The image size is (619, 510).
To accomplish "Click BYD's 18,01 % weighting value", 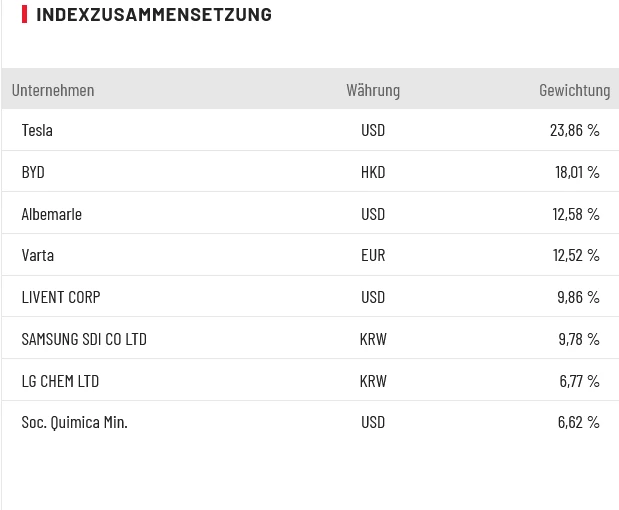I will click(x=577, y=172).
